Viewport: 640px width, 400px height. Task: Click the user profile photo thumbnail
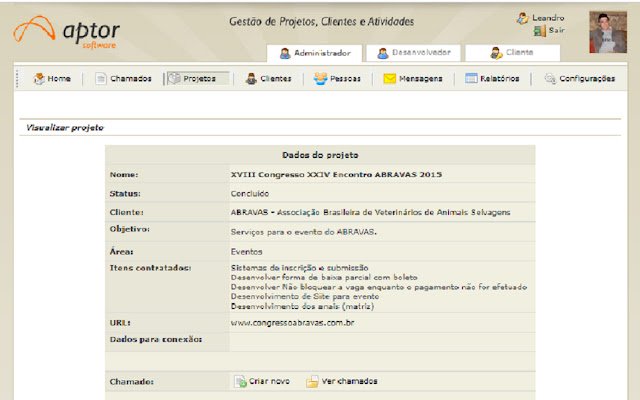coord(608,32)
